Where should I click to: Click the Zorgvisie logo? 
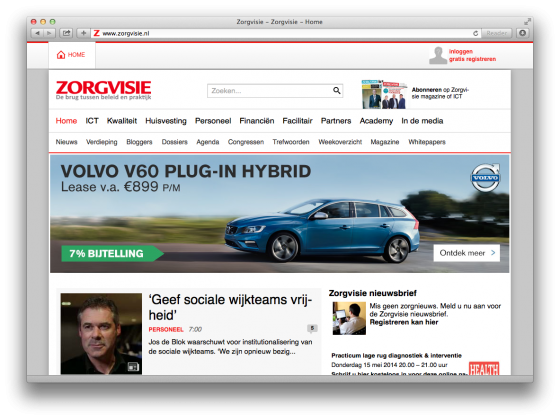click(104, 90)
